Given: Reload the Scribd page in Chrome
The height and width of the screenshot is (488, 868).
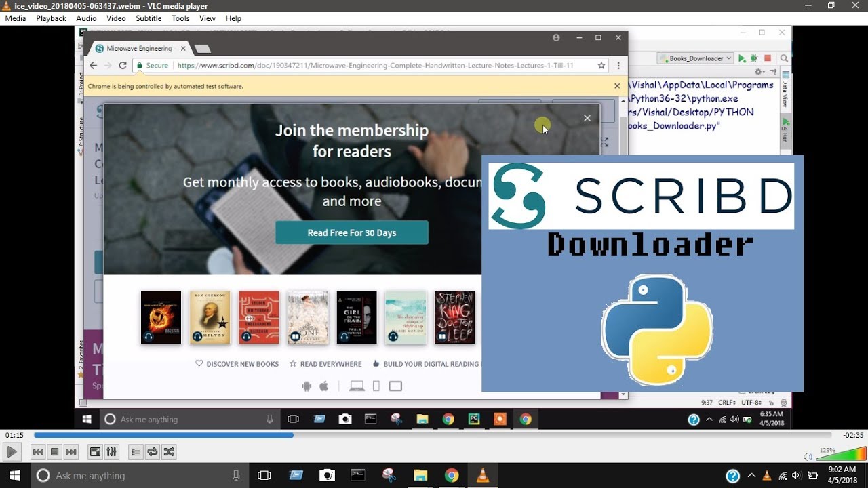Looking at the screenshot, I should [123, 66].
